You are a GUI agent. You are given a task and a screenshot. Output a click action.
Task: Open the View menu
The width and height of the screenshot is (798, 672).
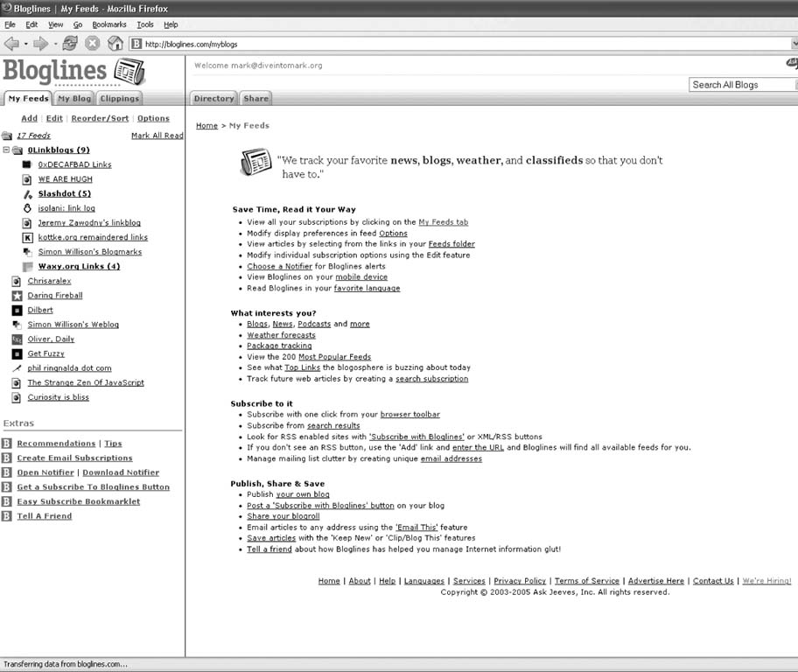[x=55, y=24]
